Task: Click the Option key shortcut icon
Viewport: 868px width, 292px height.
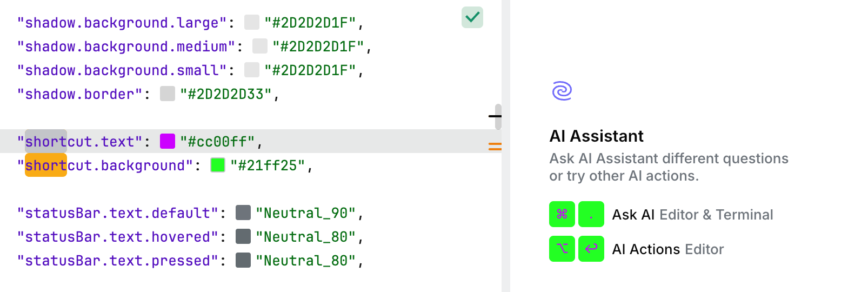Action: (x=562, y=249)
